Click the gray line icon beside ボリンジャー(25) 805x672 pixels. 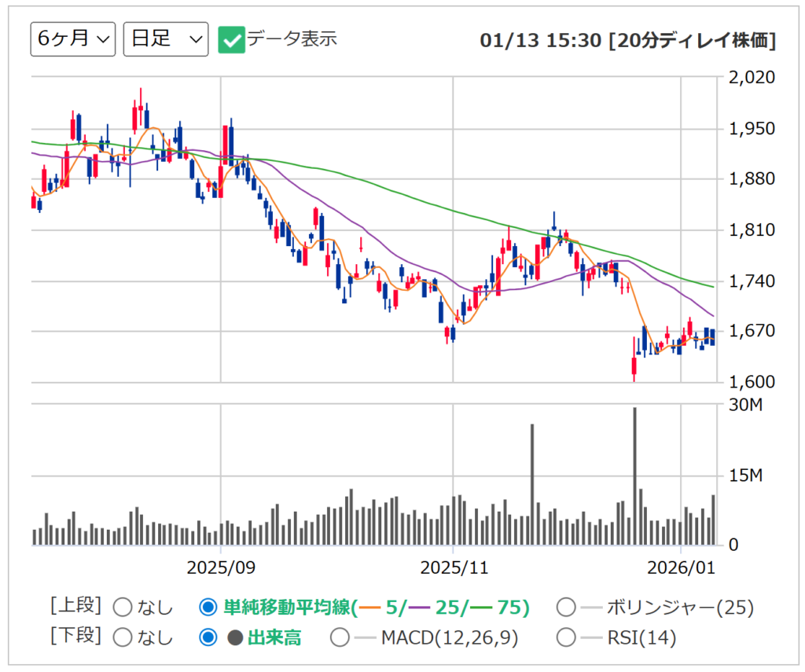(591, 608)
